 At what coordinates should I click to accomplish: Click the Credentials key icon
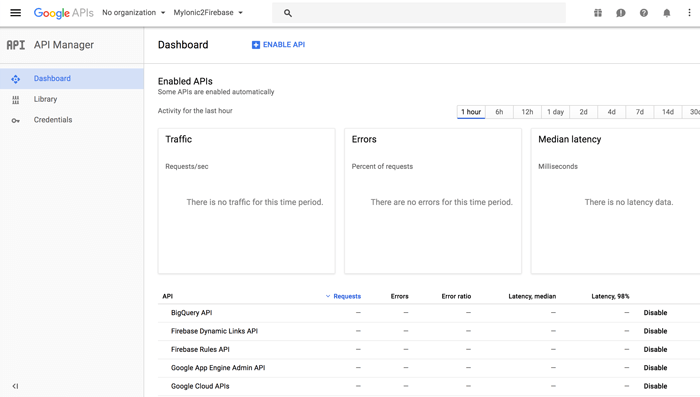point(16,121)
